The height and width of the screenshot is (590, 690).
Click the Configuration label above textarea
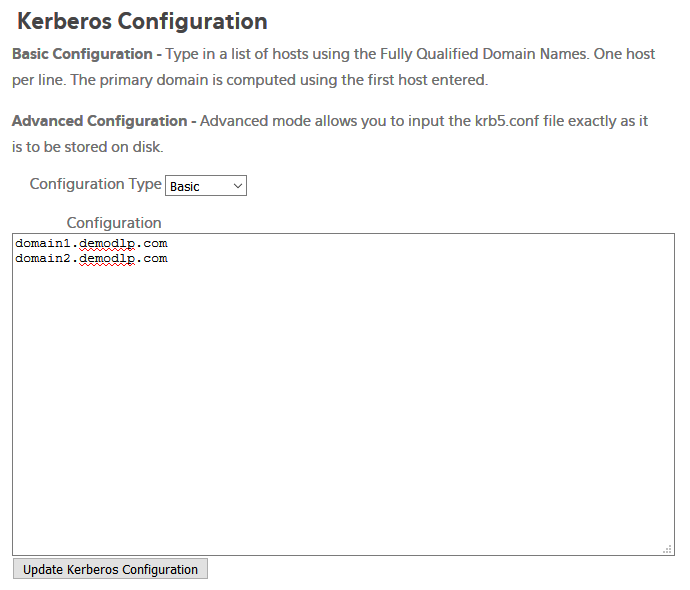114,223
